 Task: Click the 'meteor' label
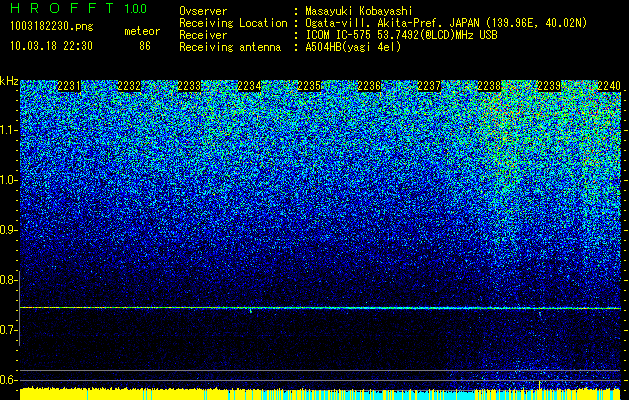tap(142, 31)
